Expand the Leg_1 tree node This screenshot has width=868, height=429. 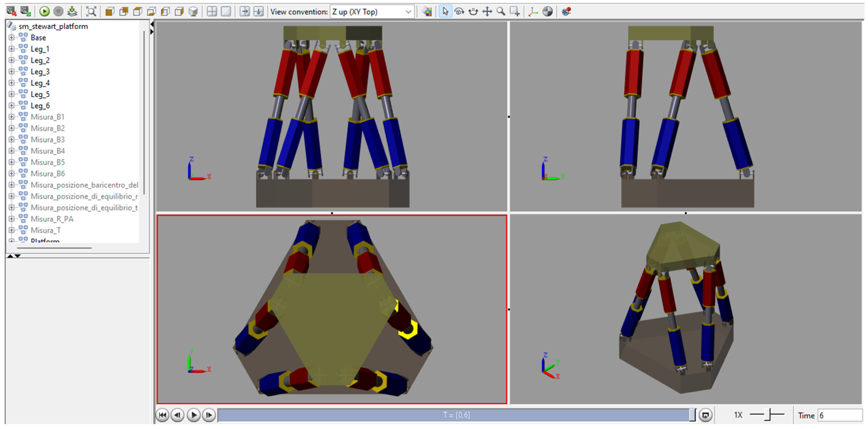pos(11,49)
